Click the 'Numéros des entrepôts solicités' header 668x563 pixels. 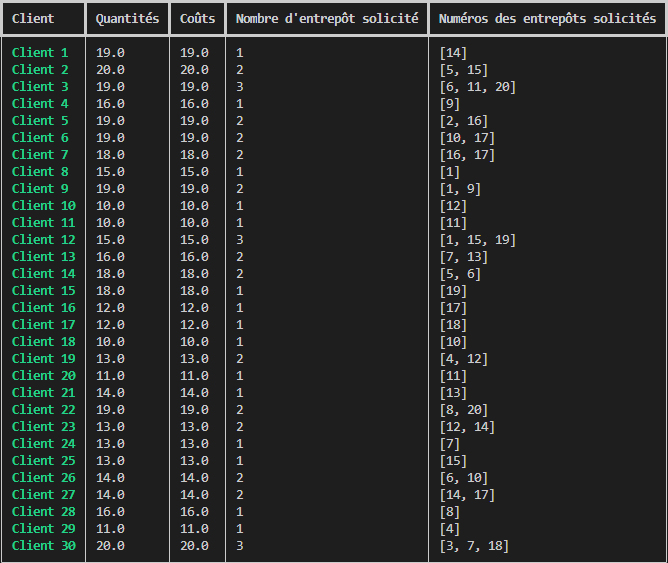point(547,18)
